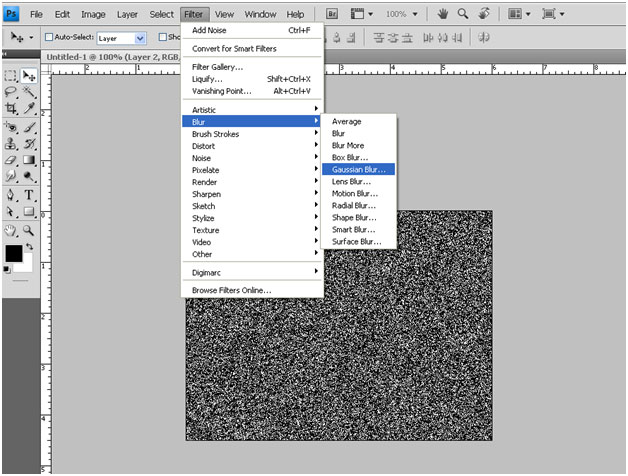Select the Path Selection arrow tool
This screenshot has width=628, height=476.
[11, 212]
